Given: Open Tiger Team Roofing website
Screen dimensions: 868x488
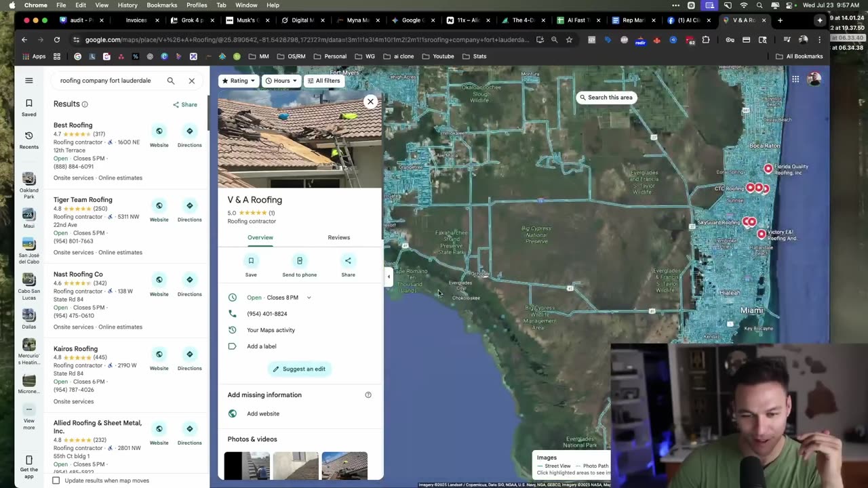Looking at the screenshot, I should point(159,210).
